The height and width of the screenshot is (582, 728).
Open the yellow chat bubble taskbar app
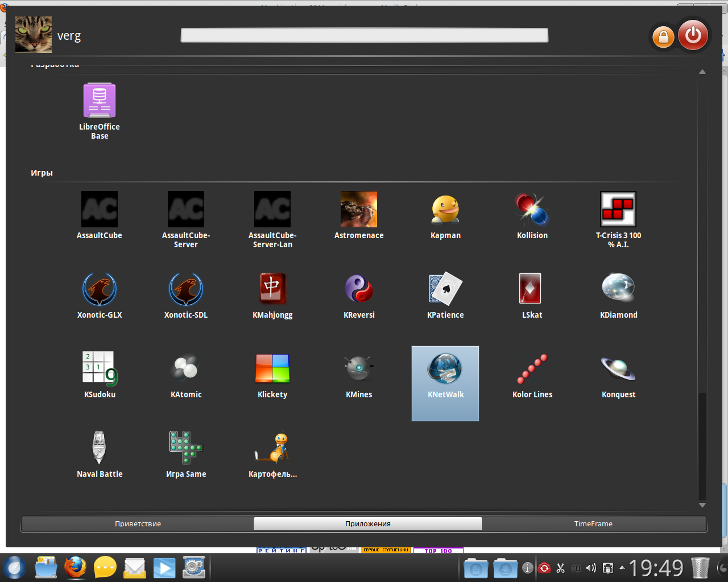105,567
